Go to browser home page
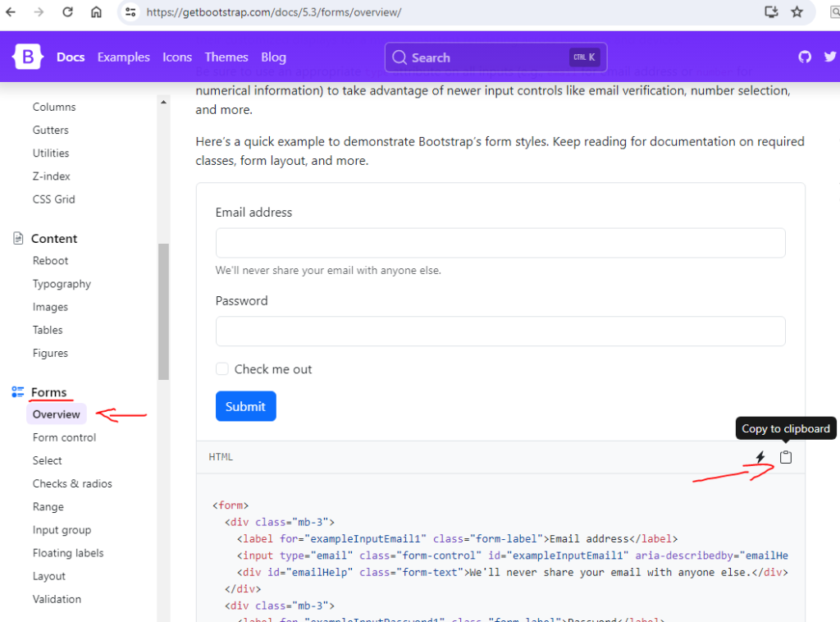Viewport: 840px width, 622px height. [97, 12]
